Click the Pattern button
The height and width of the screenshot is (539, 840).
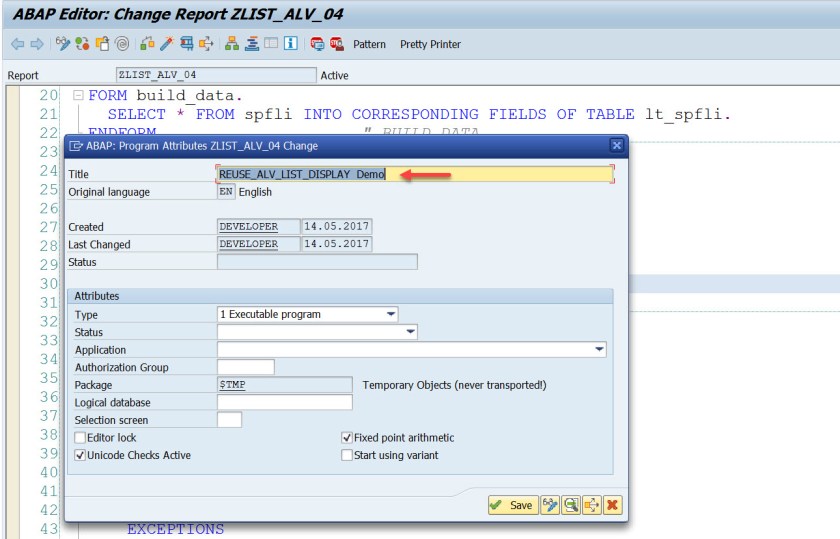click(x=369, y=44)
